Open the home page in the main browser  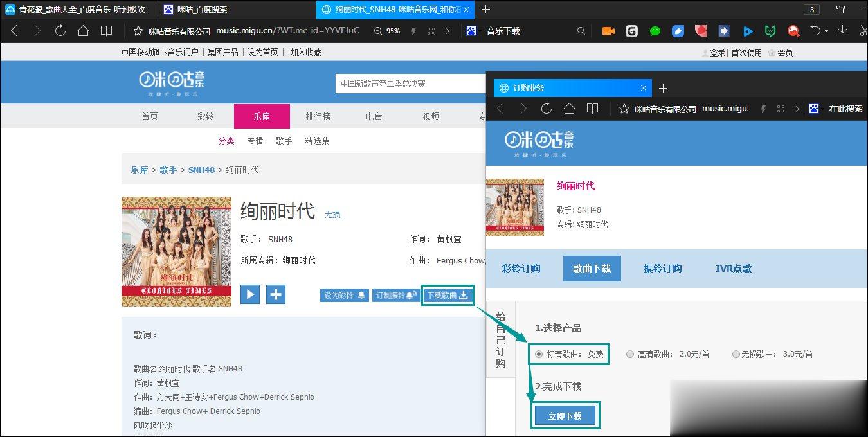83,31
